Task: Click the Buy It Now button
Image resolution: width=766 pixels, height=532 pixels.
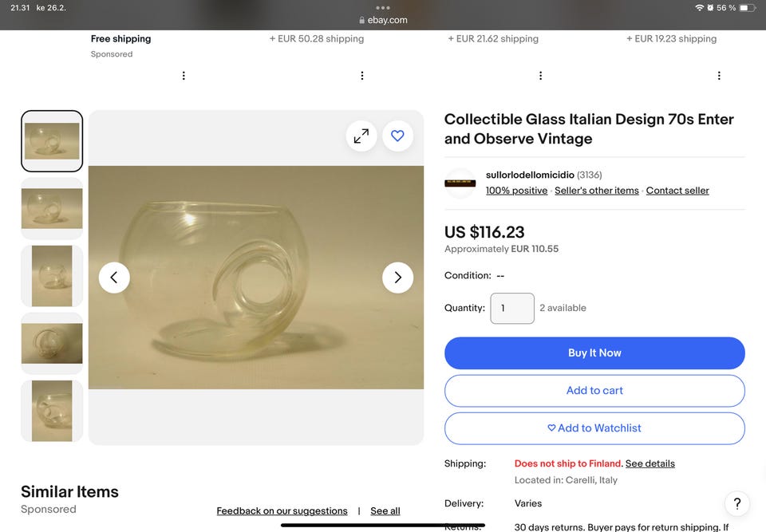Action: point(594,353)
